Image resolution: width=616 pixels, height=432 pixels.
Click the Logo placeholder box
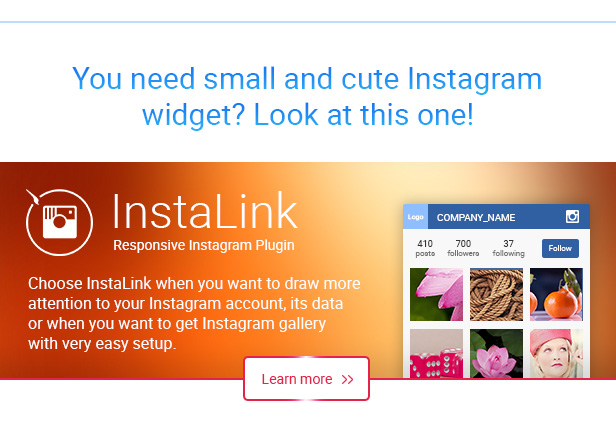tap(415, 216)
